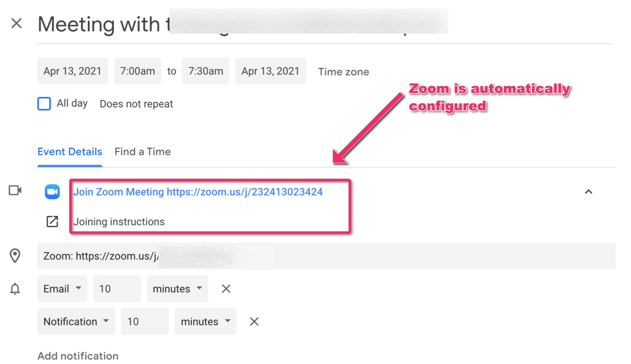This screenshot has height=364, width=631.
Task: Click Joining instructions text link
Action: (x=119, y=222)
